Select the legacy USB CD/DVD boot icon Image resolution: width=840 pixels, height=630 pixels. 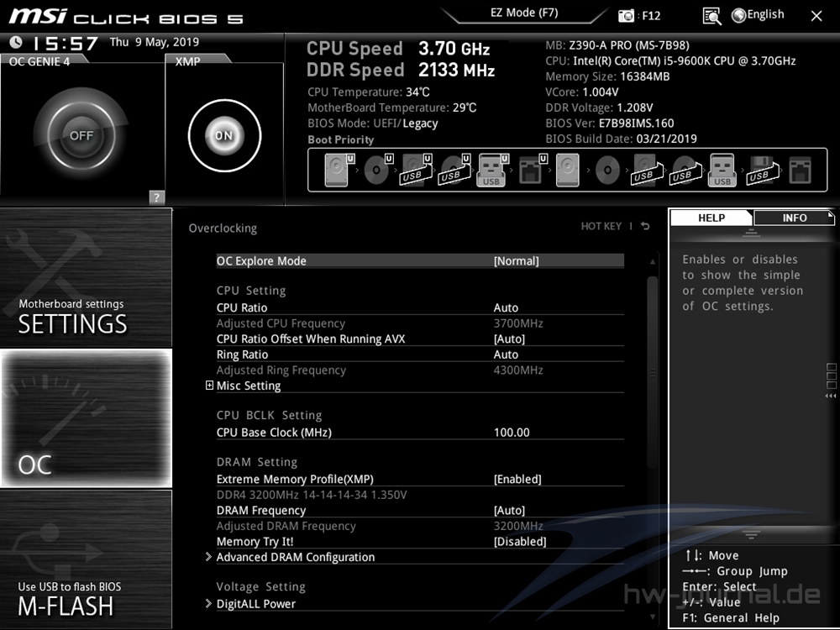(x=685, y=170)
